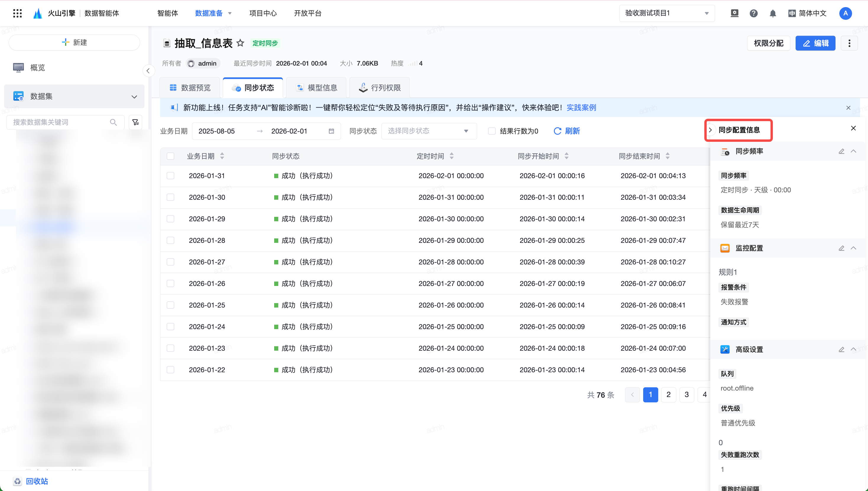The width and height of the screenshot is (868, 491).
Task: Open the notification bell icon
Action: (773, 14)
